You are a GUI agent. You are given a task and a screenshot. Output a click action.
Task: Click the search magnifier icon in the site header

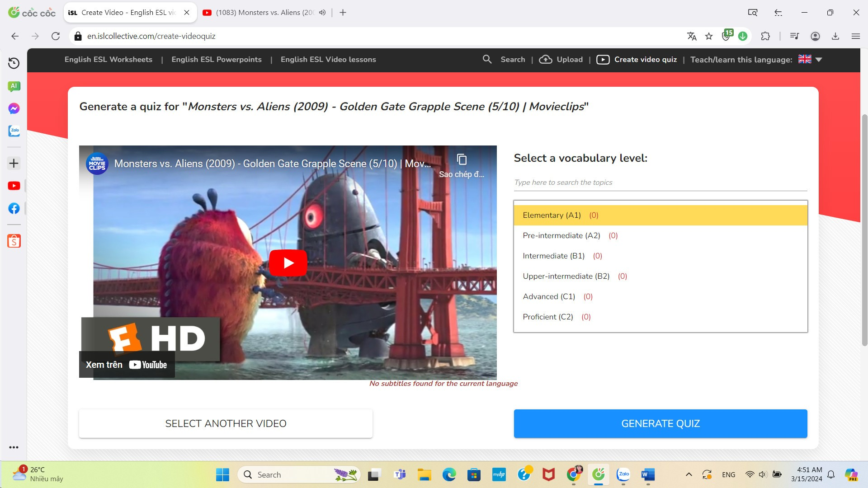click(487, 59)
